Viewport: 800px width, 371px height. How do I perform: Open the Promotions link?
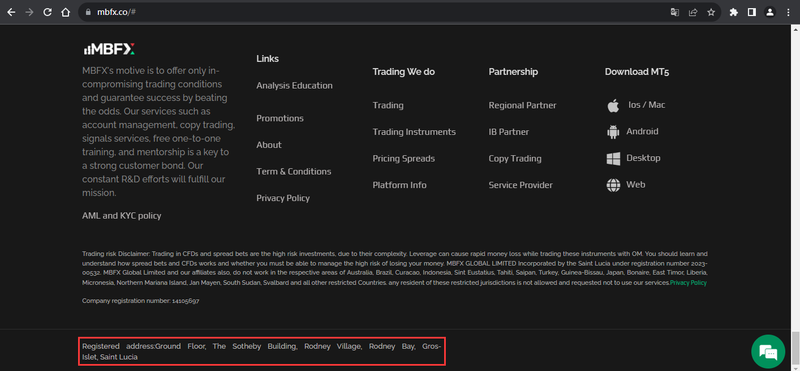coord(280,118)
